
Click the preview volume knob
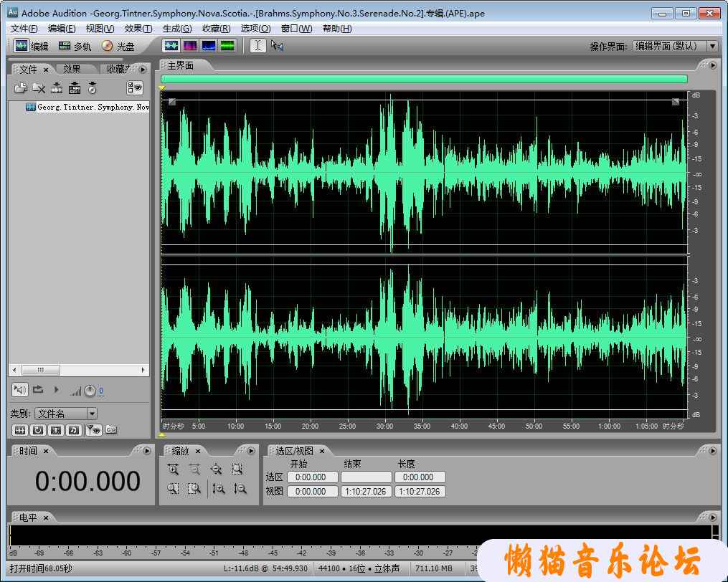coord(90,391)
